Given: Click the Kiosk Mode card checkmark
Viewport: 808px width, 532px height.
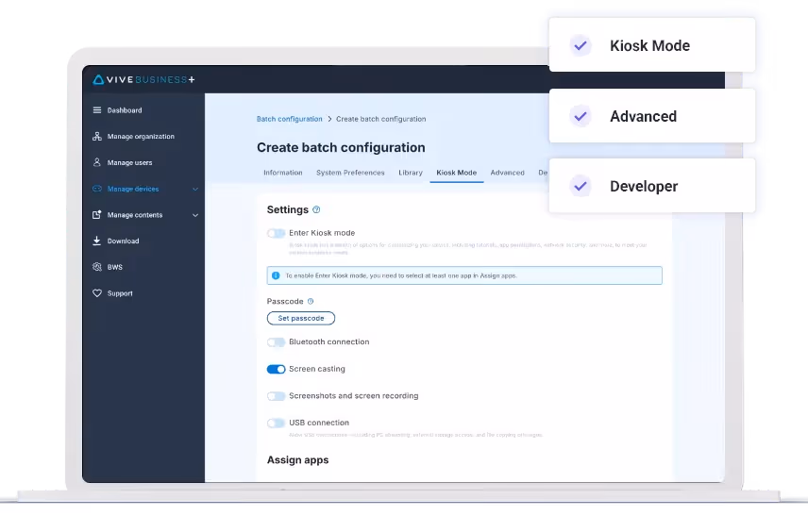Looking at the screenshot, I should click(x=581, y=45).
